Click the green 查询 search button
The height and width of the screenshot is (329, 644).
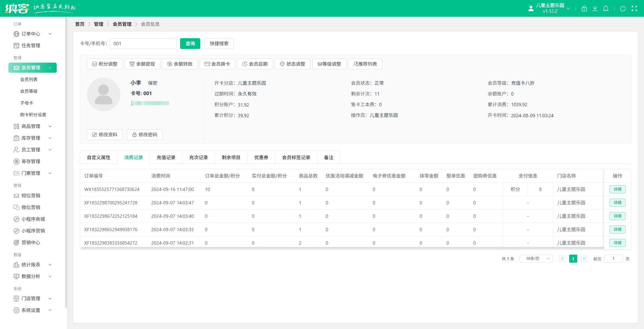click(190, 44)
